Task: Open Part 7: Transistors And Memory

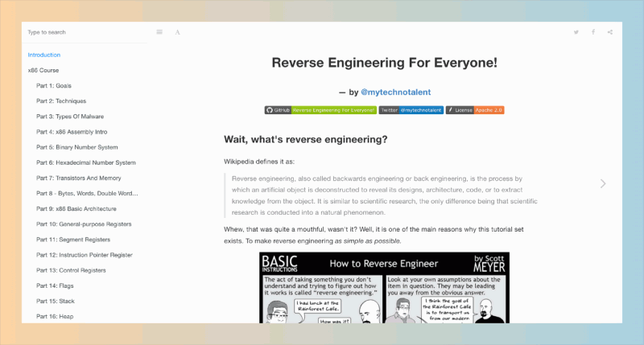Action: tap(78, 178)
